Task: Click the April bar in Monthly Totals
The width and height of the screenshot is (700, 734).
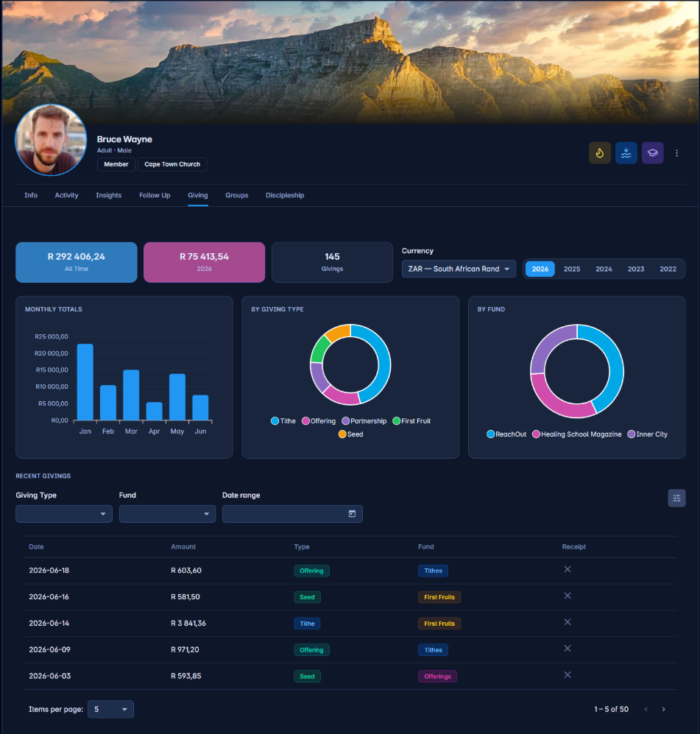Action: (x=155, y=411)
